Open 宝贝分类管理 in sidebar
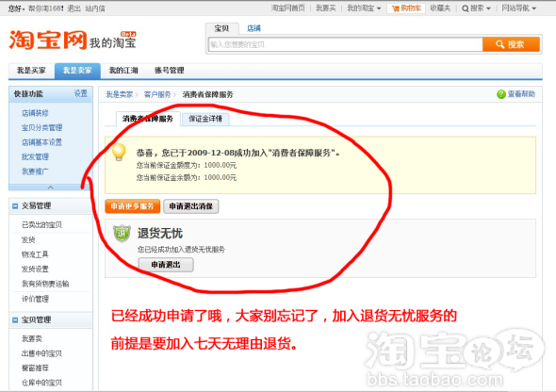This screenshot has height=392, width=556. click(x=41, y=127)
